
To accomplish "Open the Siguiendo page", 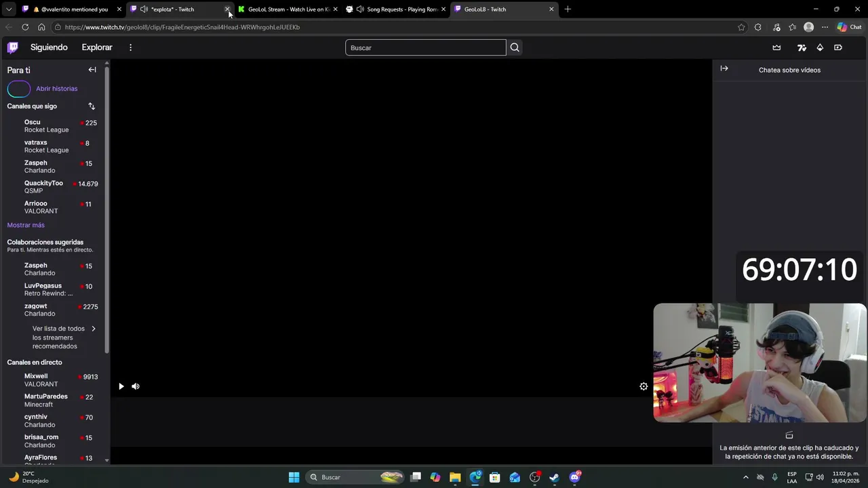I will click(x=49, y=47).
